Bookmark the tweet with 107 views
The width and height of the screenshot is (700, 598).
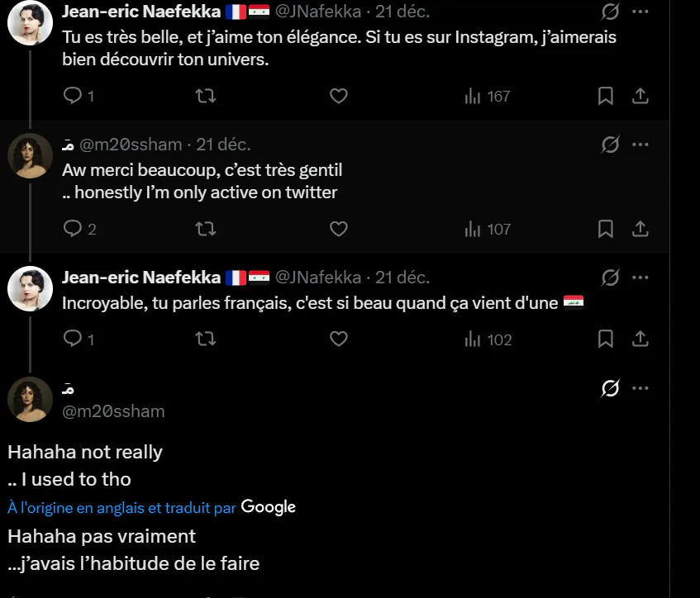(605, 229)
